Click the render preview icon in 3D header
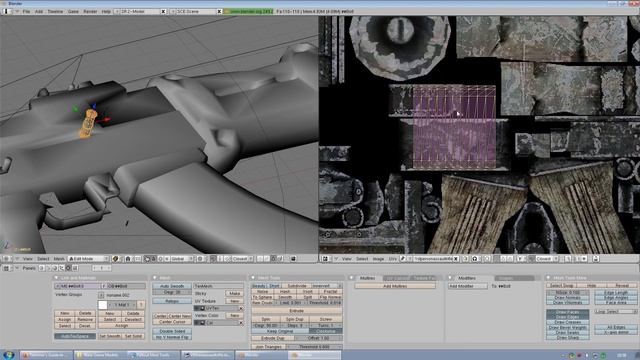Screen dimensions: 640x360 coord(293,259)
